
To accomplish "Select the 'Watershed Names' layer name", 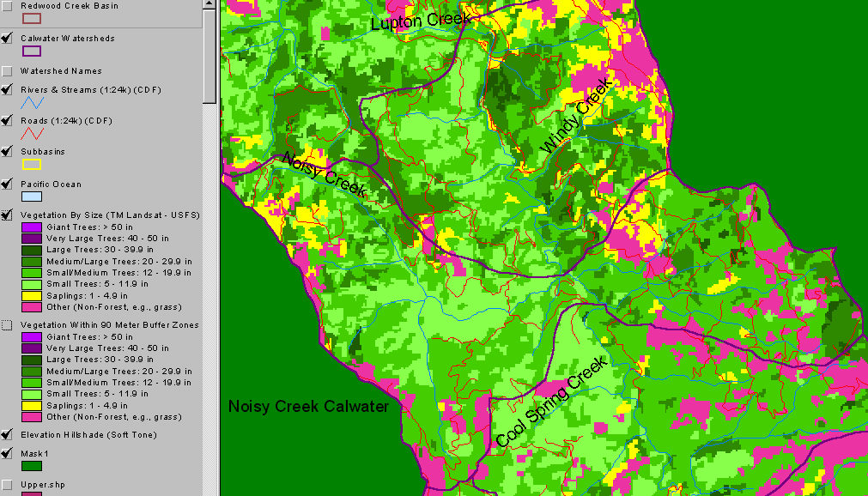I will pyautogui.click(x=61, y=71).
